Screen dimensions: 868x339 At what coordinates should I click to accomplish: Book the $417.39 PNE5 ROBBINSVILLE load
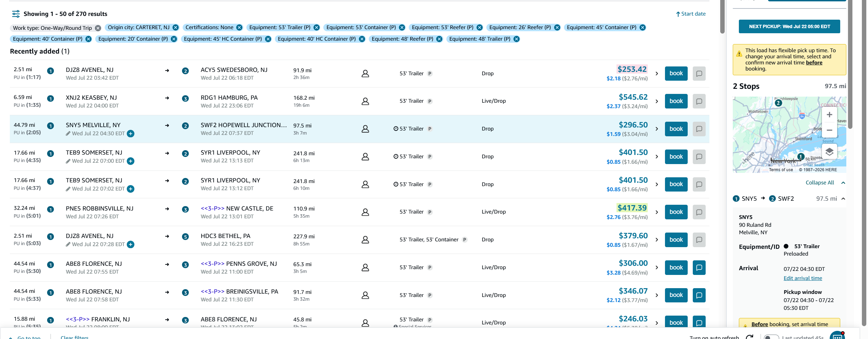click(676, 212)
